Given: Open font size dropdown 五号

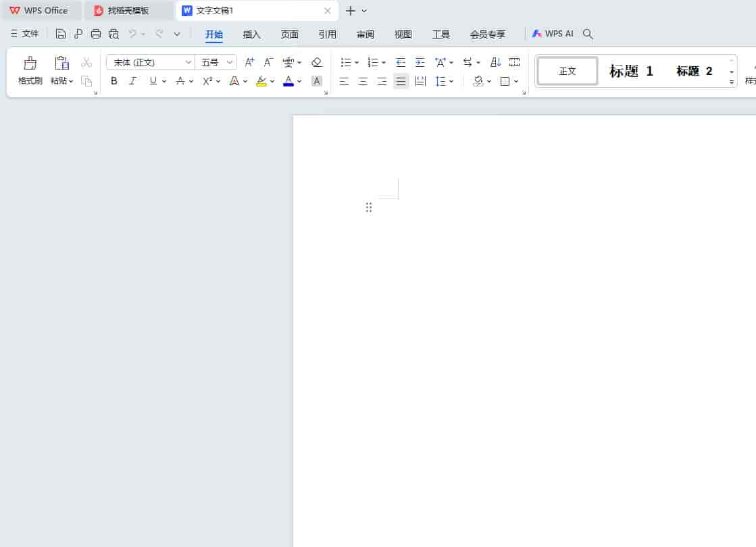Looking at the screenshot, I should tap(230, 62).
